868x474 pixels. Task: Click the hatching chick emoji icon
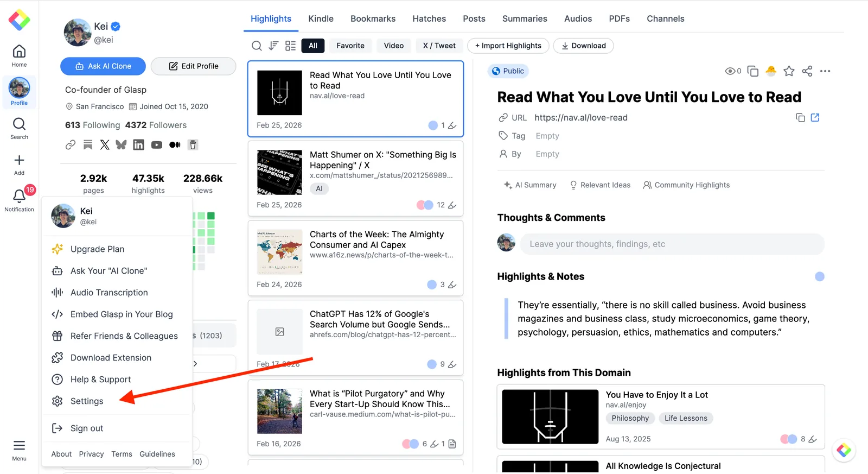coord(771,71)
